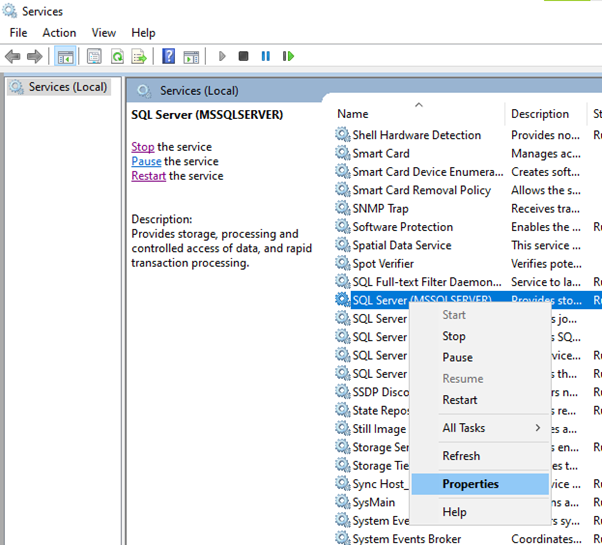Expand All Tasks submenu arrow

(x=538, y=428)
